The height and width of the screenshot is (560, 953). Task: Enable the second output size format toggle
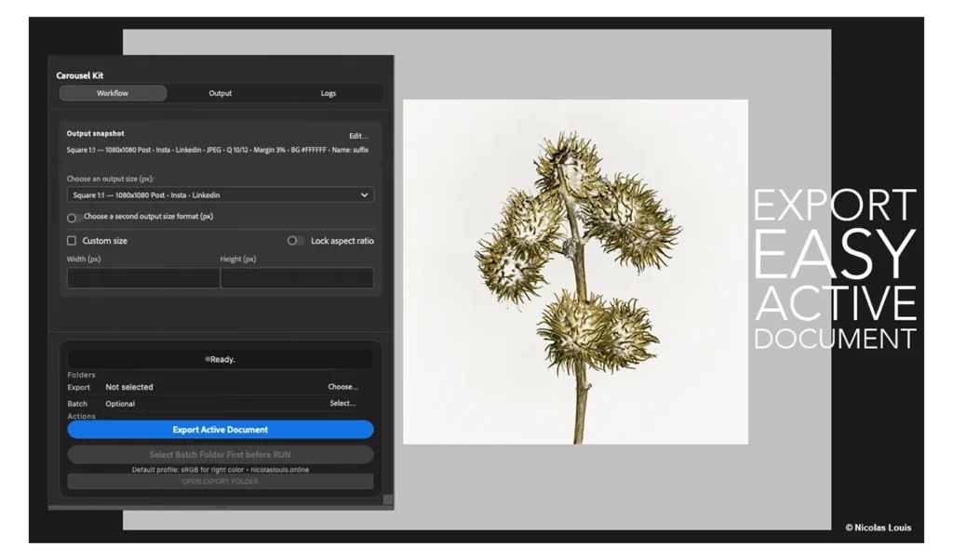[x=73, y=217]
